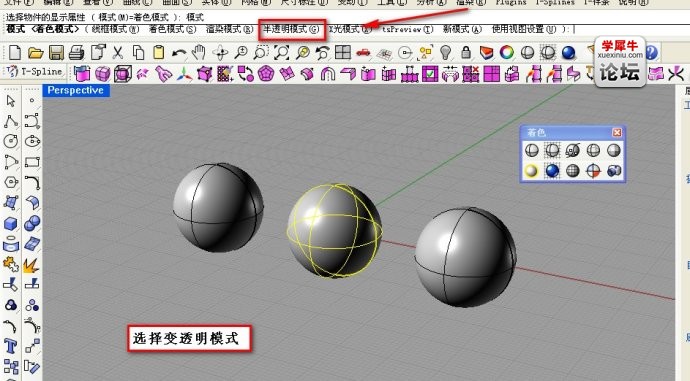690x381 pixels.
Task: Click the padlock Lock icon
Action: click(466, 53)
